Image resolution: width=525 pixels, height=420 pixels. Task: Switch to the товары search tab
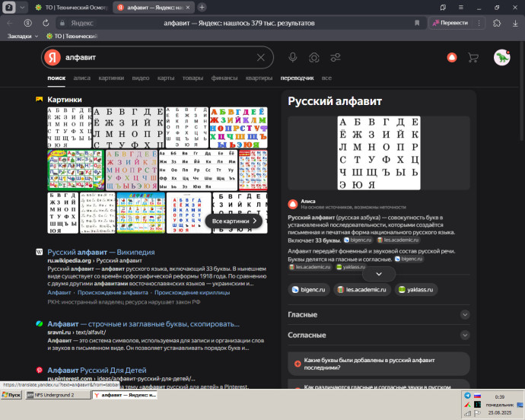coord(192,78)
